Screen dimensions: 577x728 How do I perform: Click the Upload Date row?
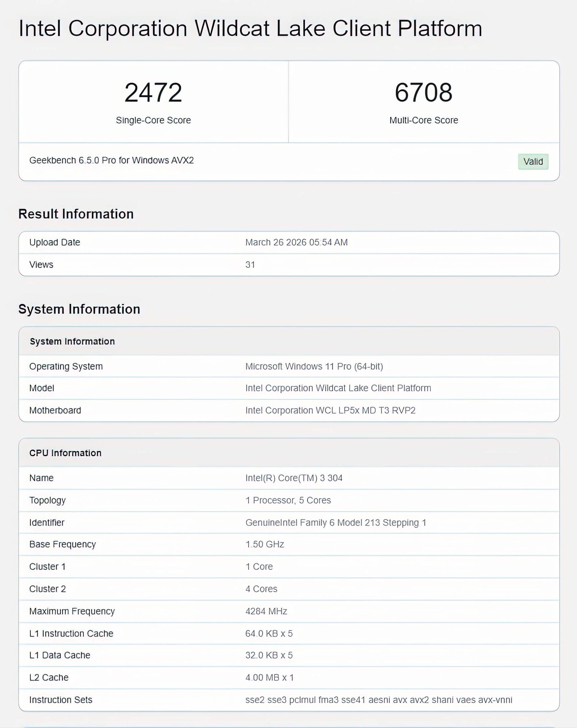55,242
